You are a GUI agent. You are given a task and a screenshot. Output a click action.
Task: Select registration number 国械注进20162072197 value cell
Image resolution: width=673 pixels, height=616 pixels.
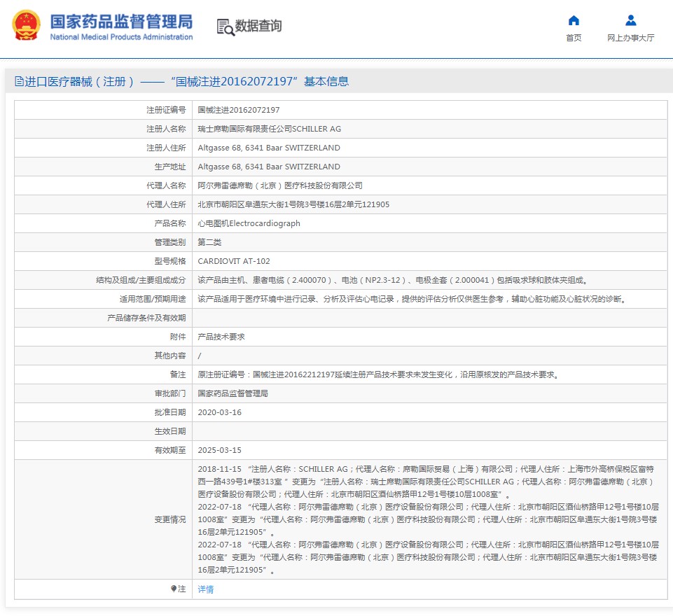pyautogui.click(x=239, y=110)
